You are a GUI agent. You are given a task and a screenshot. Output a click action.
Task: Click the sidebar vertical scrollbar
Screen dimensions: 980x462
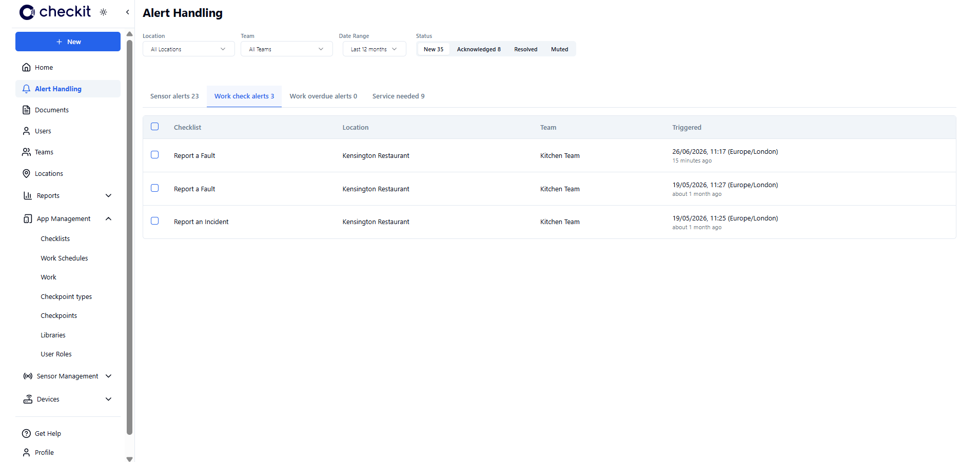click(x=129, y=236)
